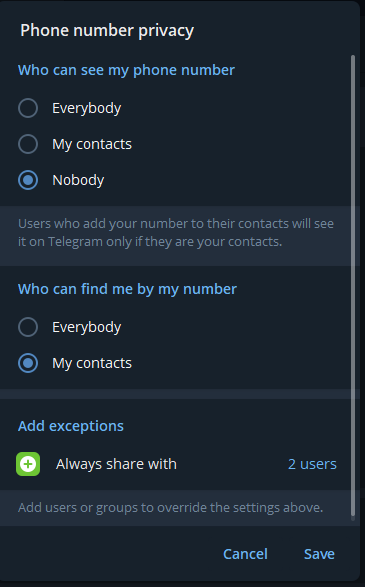Click the Phone number privacy title
The image size is (365, 587).
coord(107,31)
